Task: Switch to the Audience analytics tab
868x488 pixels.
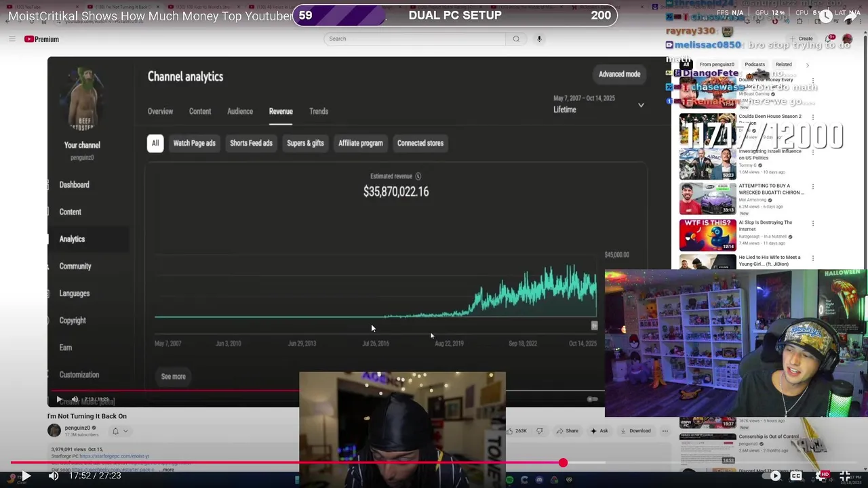Action: coord(240,111)
